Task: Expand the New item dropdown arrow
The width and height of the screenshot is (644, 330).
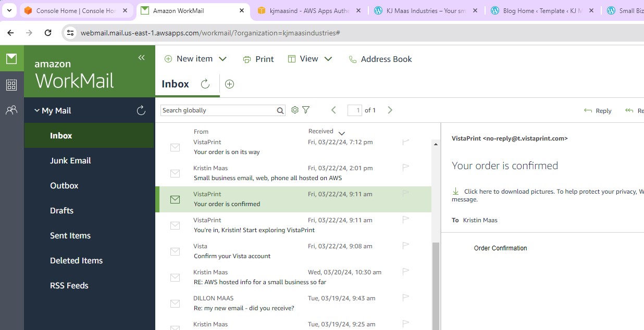Action: (223, 59)
